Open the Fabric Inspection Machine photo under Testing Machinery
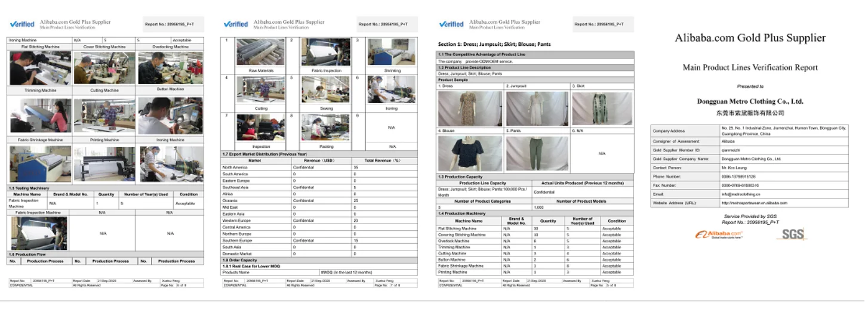This screenshot has height=316, width=868. [38, 233]
